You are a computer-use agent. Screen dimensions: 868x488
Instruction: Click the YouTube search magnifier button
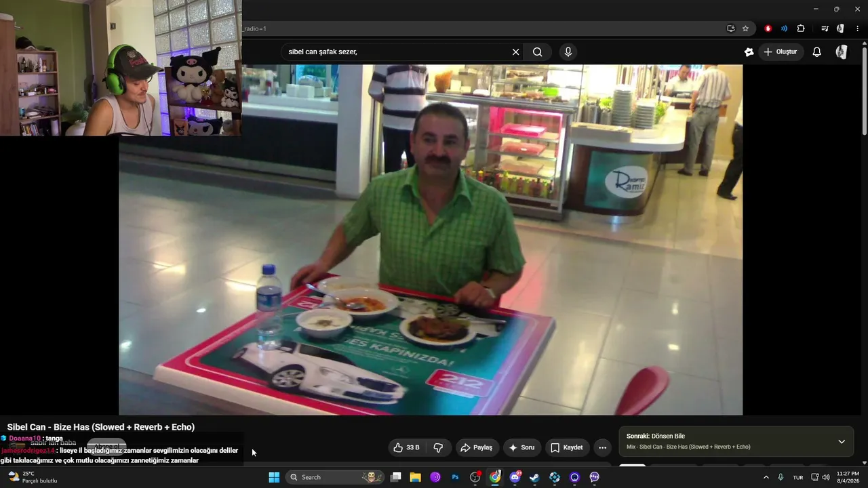pyautogui.click(x=538, y=52)
